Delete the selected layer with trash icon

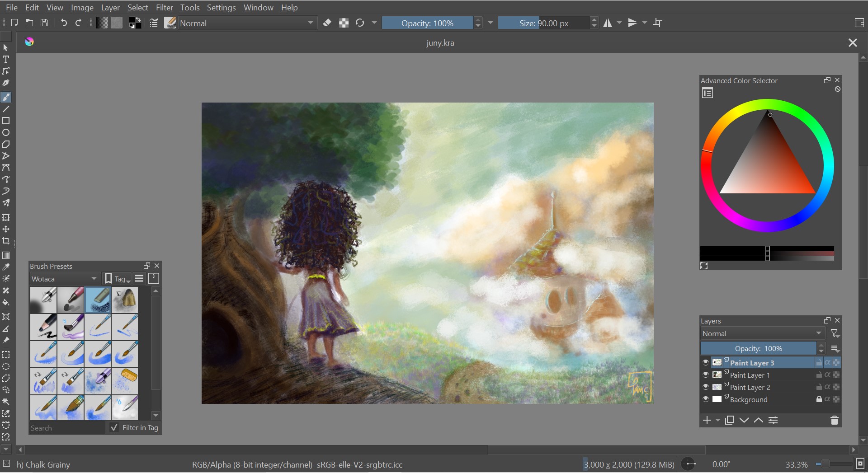click(x=835, y=420)
